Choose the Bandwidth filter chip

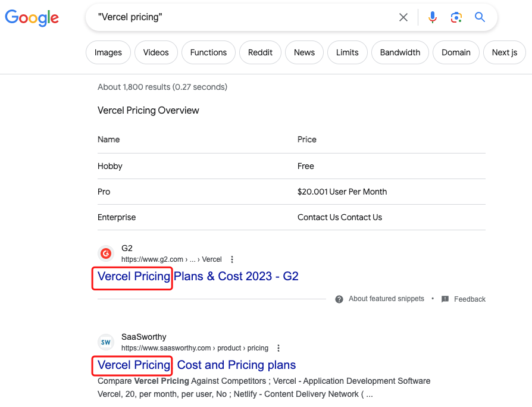pos(400,52)
